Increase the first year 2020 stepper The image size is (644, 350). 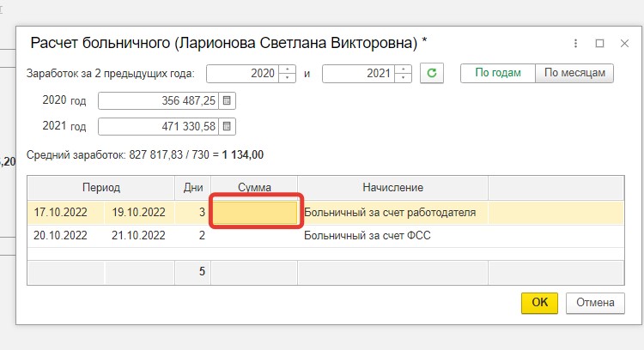tap(288, 69)
